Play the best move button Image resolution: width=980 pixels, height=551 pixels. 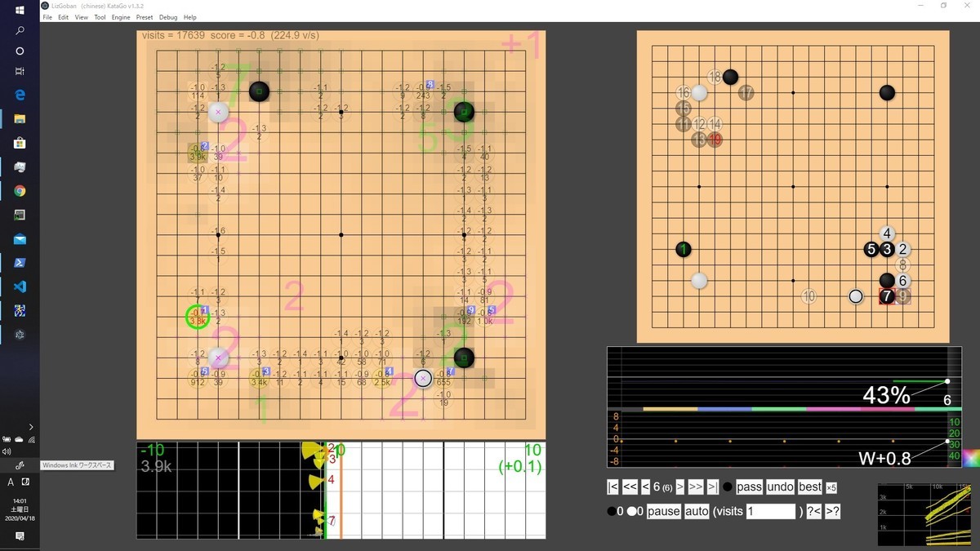(x=810, y=487)
